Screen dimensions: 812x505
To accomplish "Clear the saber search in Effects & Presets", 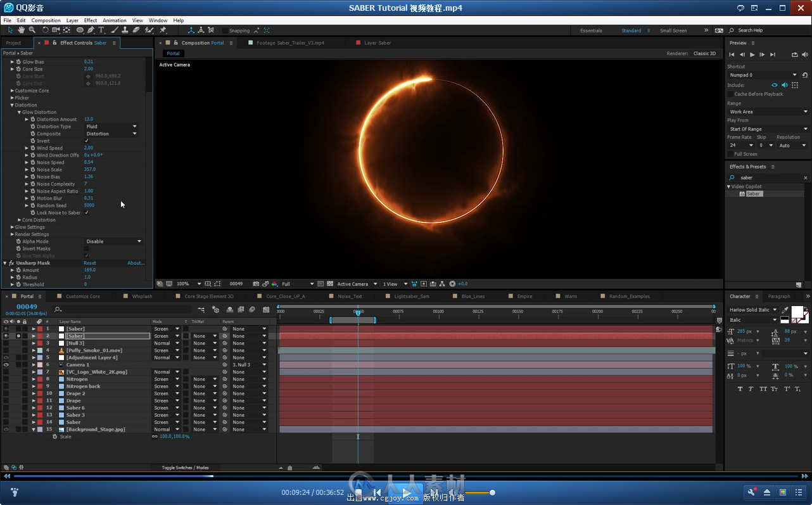I will coord(806,177).
